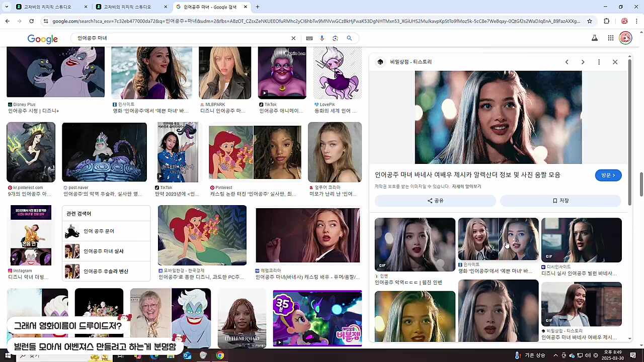Bookmark this page with the star icon
644x362 pixels.
coord(590,21)
